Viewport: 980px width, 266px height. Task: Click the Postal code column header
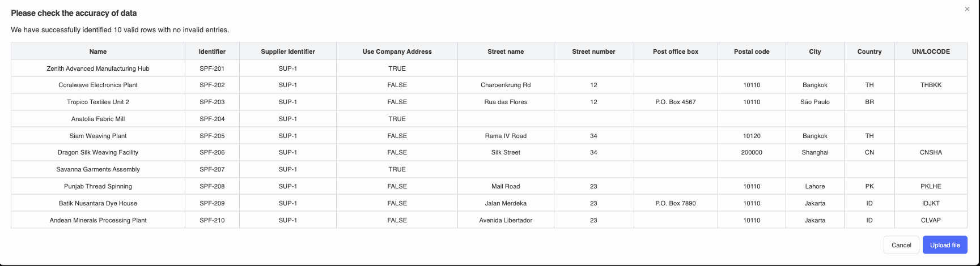(752, 52)
